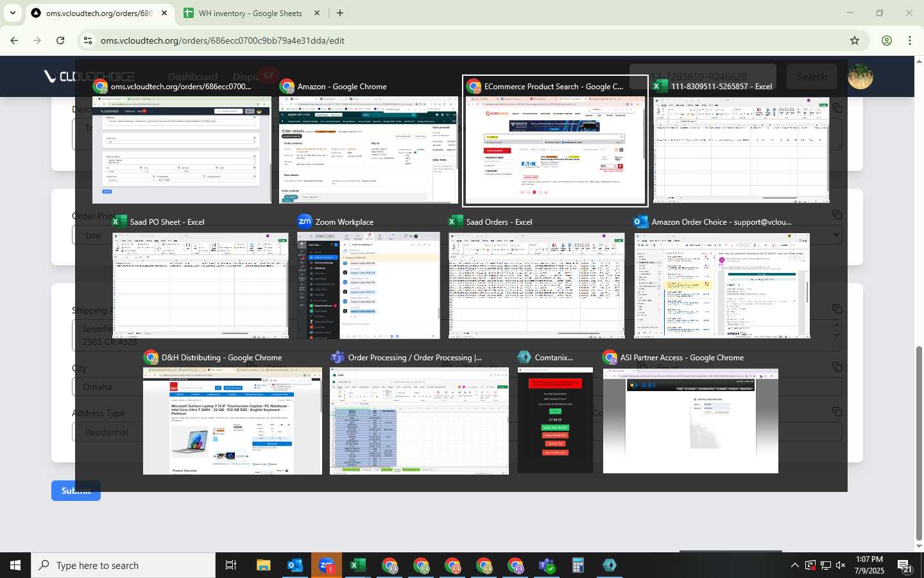Switch to Order Processing Teams window

[419, 421]
